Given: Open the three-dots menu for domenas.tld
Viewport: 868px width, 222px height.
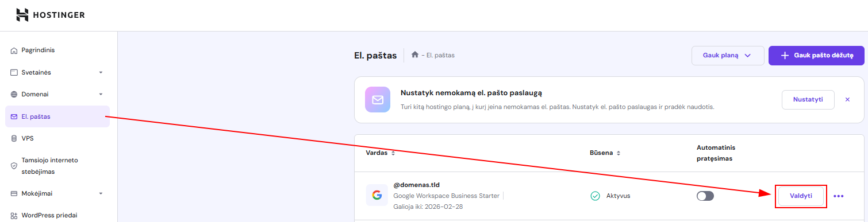Looking at the screenshot, I should [x=839, y=196].
